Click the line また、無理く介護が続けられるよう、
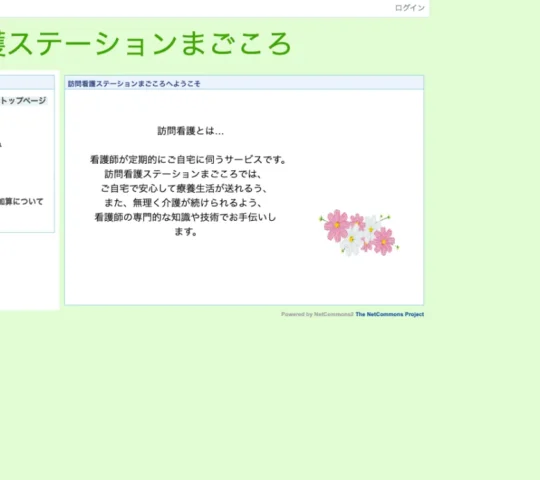This screenshot has width=540, height=480. (x=183, y=203)
